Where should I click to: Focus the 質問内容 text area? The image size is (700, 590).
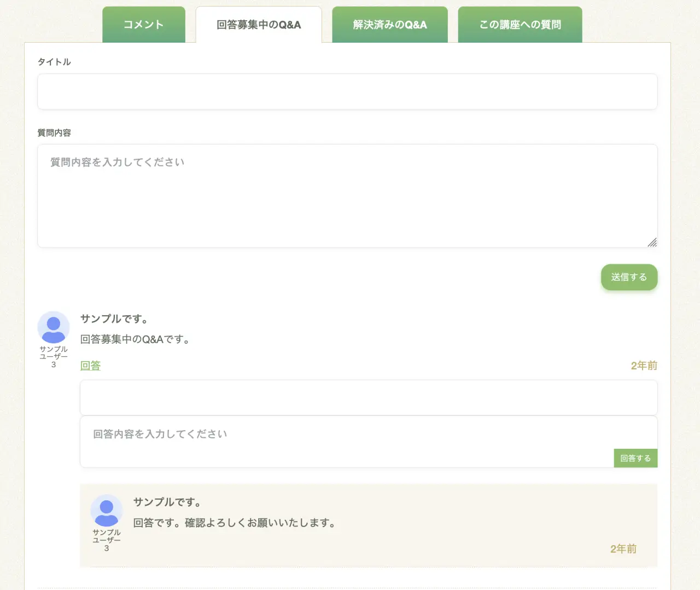click(347, 195)
